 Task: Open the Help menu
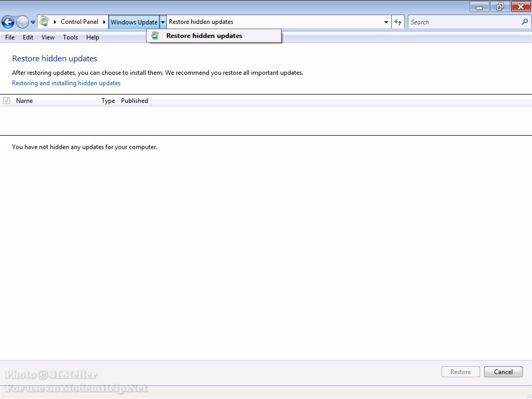92,37
